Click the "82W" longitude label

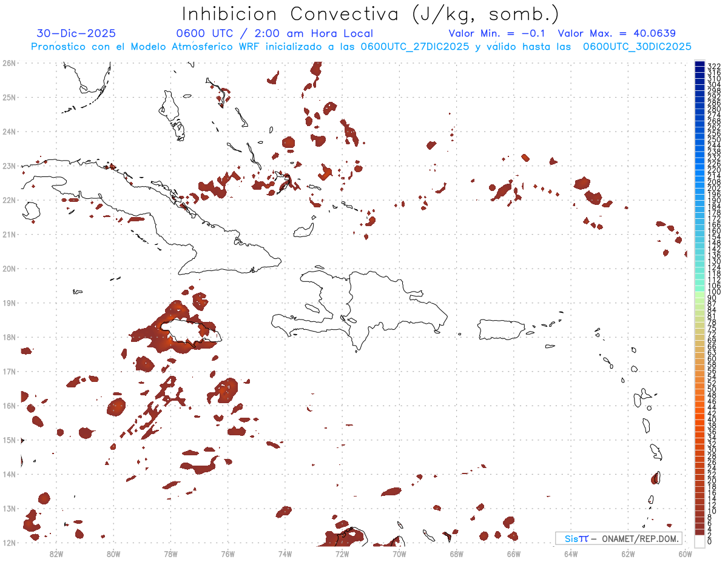[56, 553]
